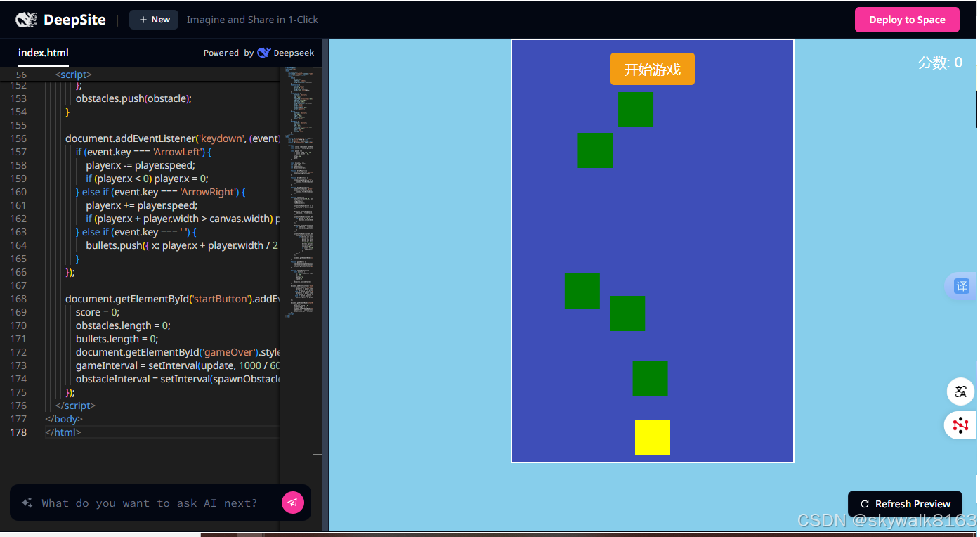Click the yellow player square
Screen dimensions: 980x537
pyautogui.click(x=653, y=437)
